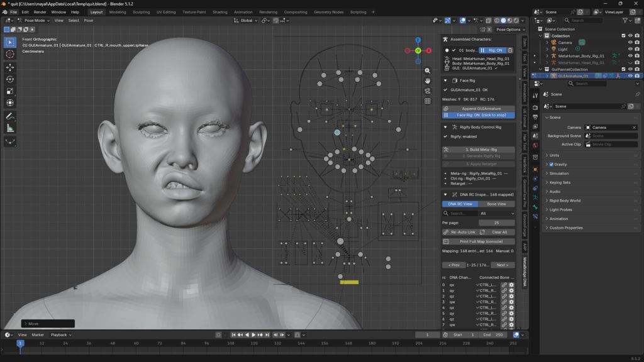644x362 pixels.
Task: Click the red X axis on the gizmo
Action: click(x=429, y=50)
